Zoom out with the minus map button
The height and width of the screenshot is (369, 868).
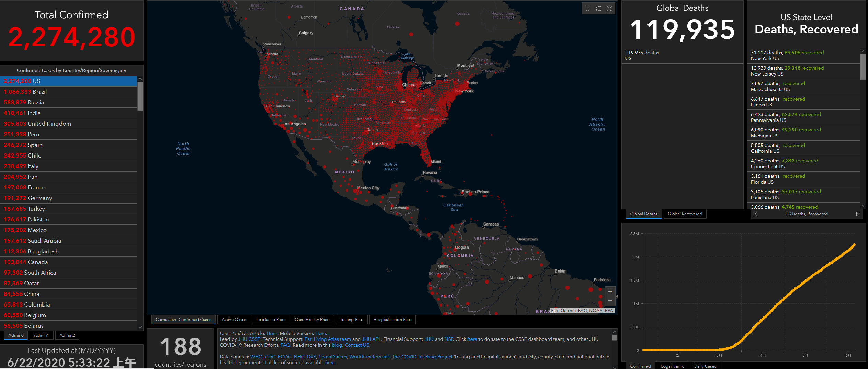point(610,301)
